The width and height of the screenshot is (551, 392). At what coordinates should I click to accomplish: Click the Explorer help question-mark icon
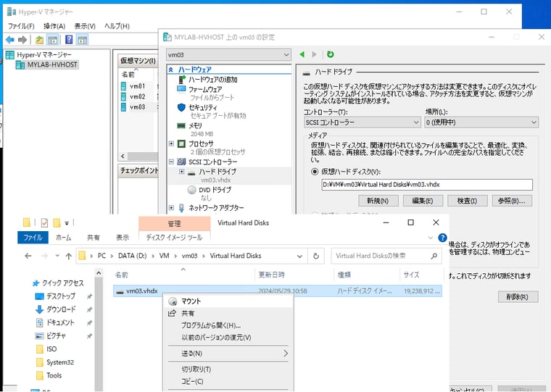point(442,238)
